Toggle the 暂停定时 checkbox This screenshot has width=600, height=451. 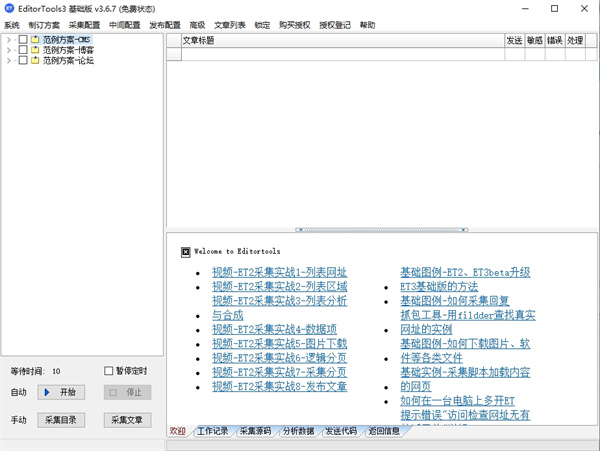pos(109,371)
